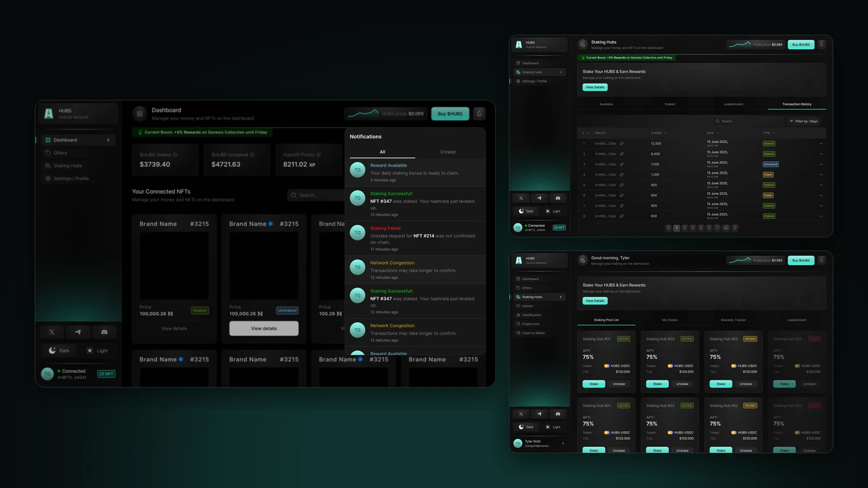Switch to the Transaction History tab

(x=797, y=104)
